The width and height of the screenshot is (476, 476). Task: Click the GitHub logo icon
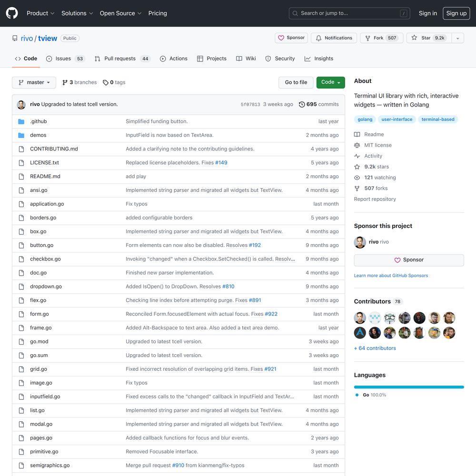[x=12, y=13]
